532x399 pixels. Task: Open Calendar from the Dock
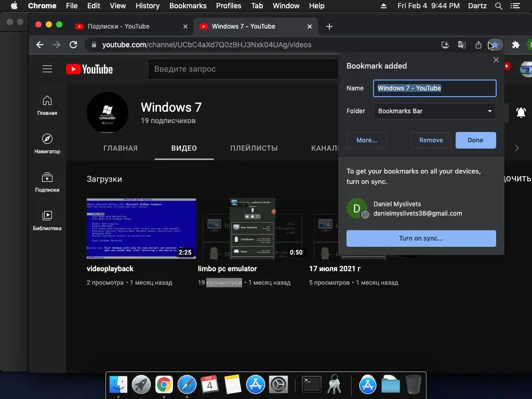click(210, 385)
